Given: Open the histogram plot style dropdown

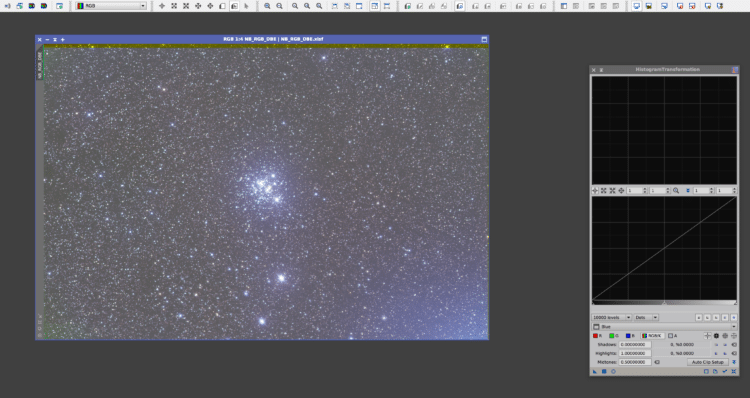Looking at the screenshot, I should pyautogui.click(x=646, y=317).
